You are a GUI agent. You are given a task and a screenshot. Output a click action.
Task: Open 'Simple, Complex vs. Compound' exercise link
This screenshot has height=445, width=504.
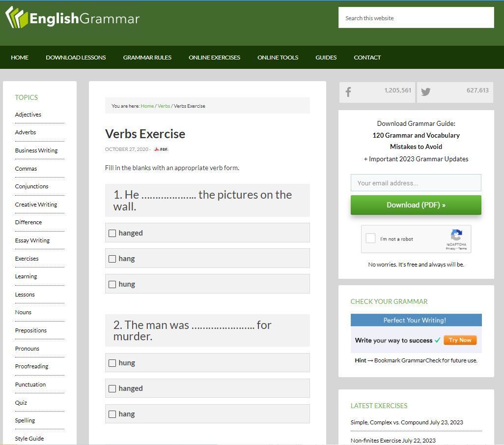[x=389, y=422]
